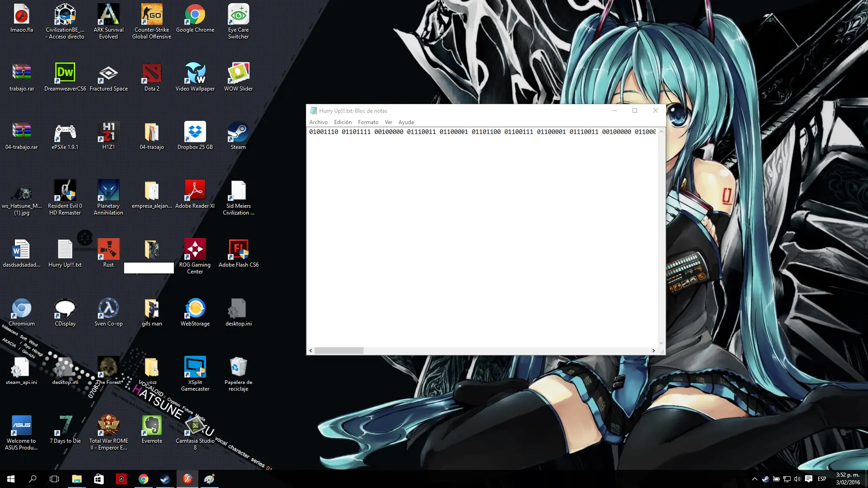The height and width of the screenshot is (488, 868).
Task: Show hidden system tray icons
Action: (x=754, y=479)
